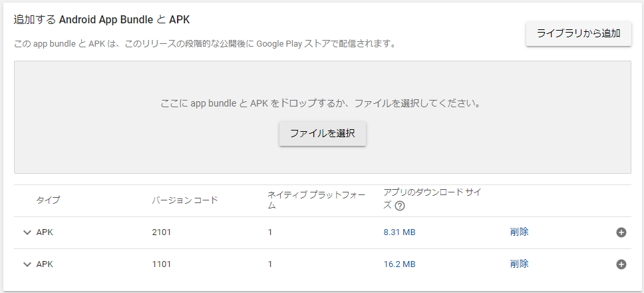
Task: Click version code 2101 cell
Action: tap(161, 232)
